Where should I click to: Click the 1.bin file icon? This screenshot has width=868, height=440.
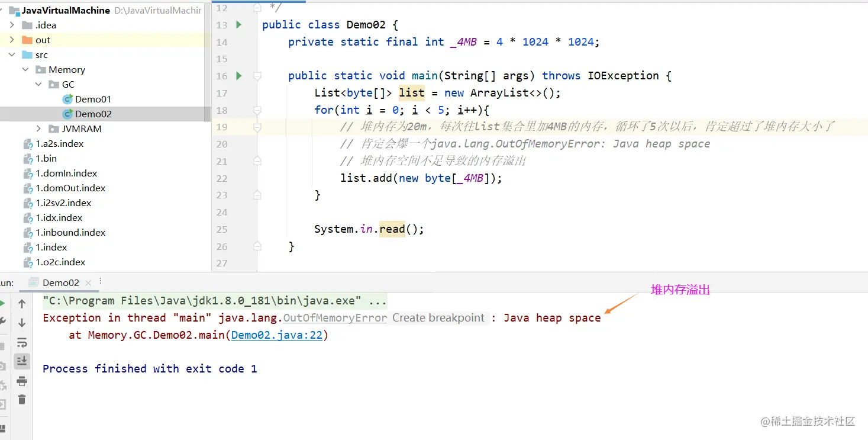pos(28,159)
